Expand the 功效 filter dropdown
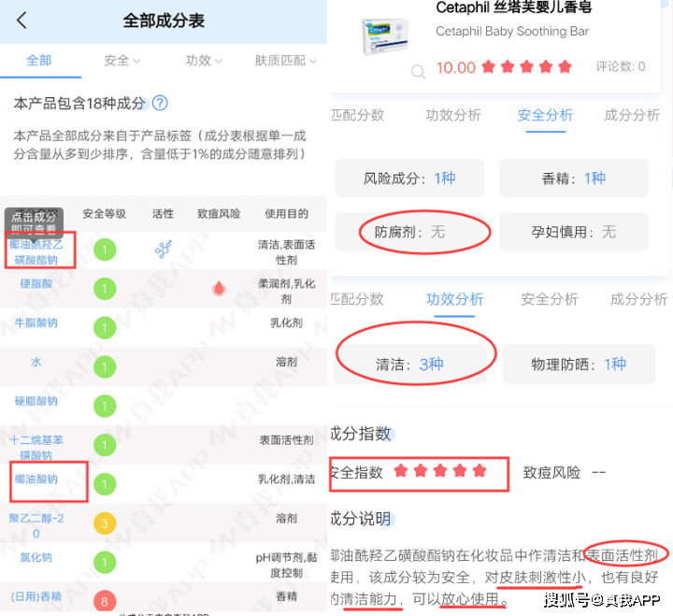 click(x=204, y=61)
